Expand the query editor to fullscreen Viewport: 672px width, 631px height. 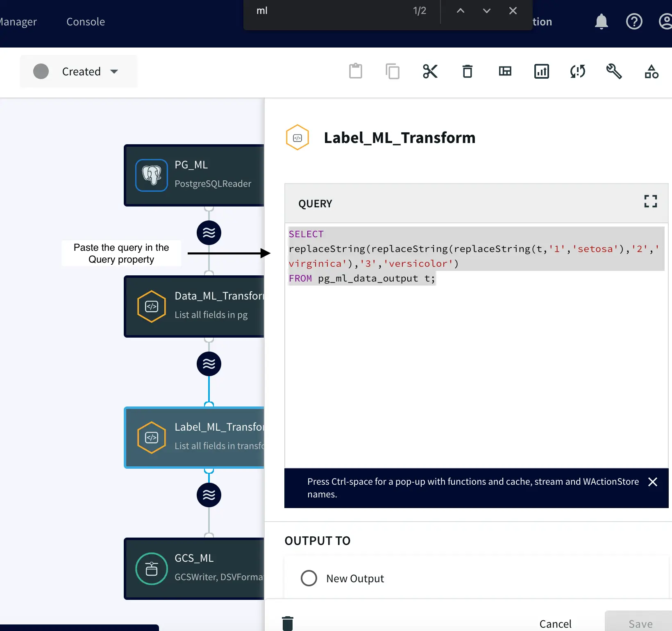pyautogui.click(x=650, y=201)
